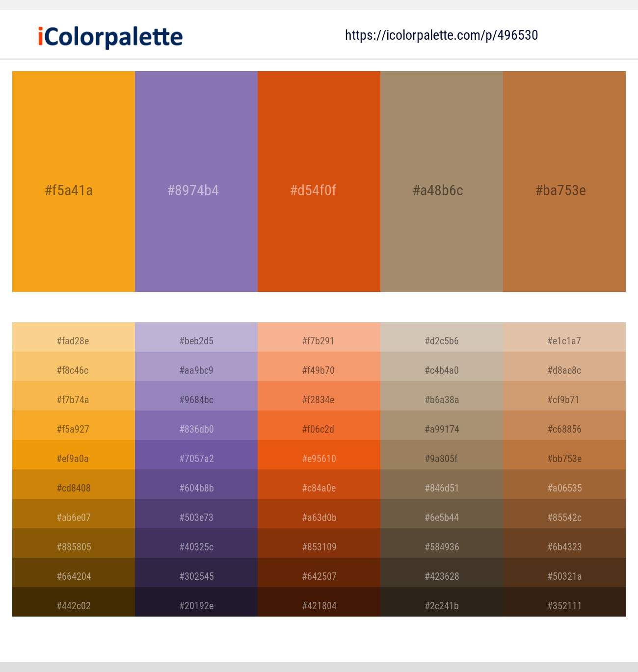Click the iColorpalette logo
This screenshot has width=638, height=672.
point(110,37)
